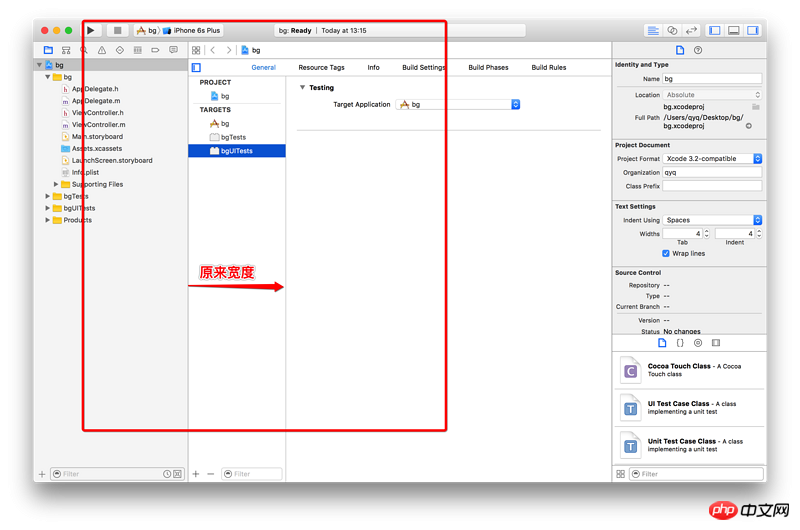
Task: Select the iPhone 6s Plus destination
Action: 192,31
